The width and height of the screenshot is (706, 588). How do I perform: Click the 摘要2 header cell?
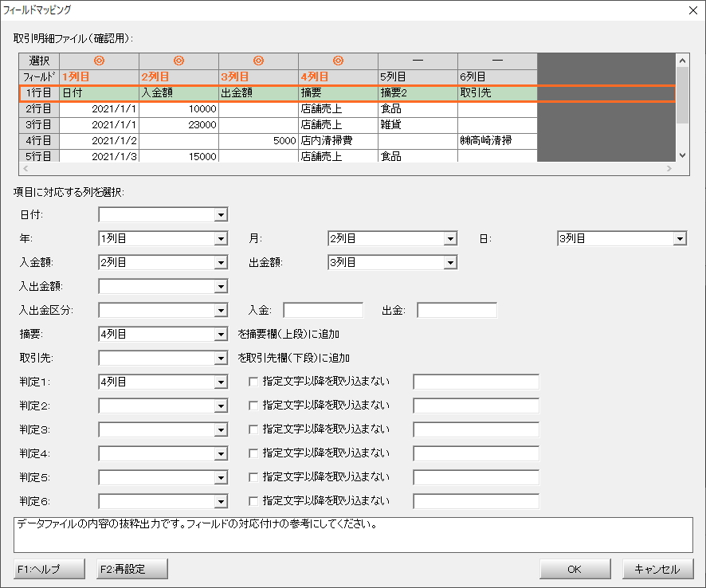point(418,92)
